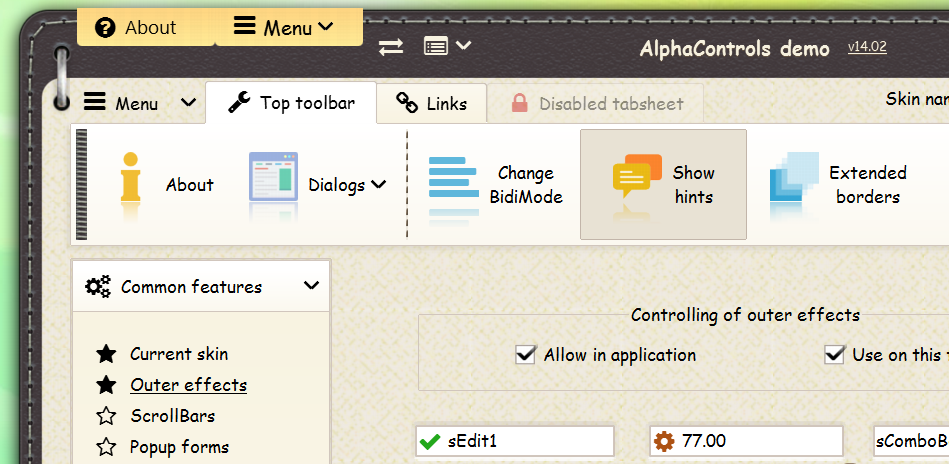The image size is (949, 464).
Task: Expand the Dialogs dropdown chevron
Action: click(x=379, y=185)
